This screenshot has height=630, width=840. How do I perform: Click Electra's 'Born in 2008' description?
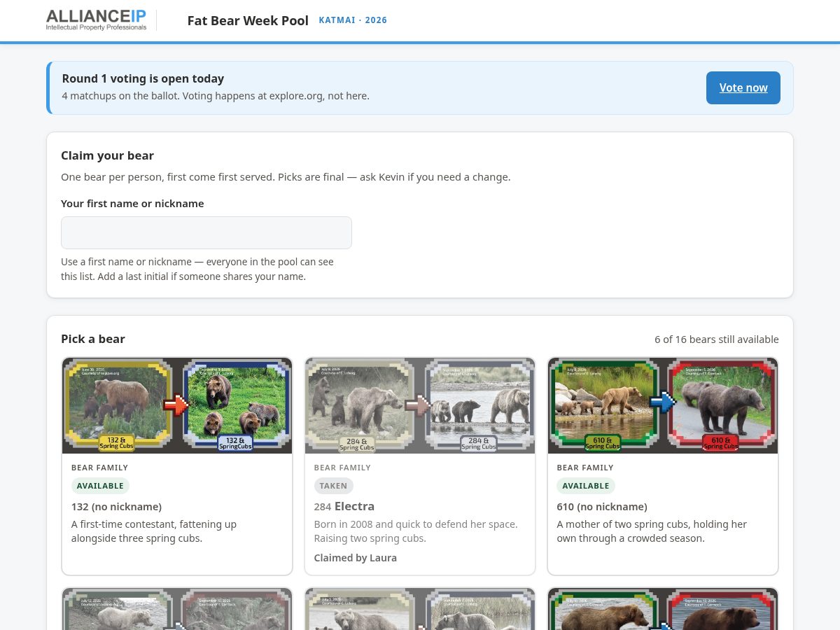[416, 531]
